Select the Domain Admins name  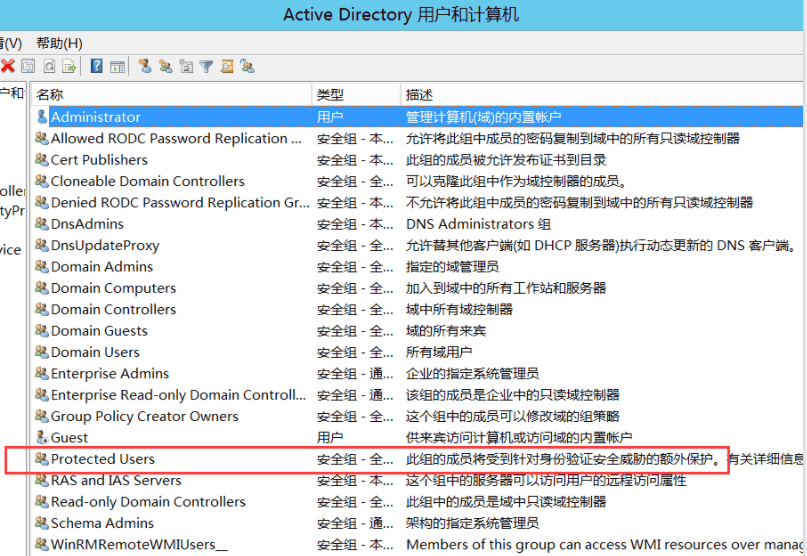[x=102, y=267]
